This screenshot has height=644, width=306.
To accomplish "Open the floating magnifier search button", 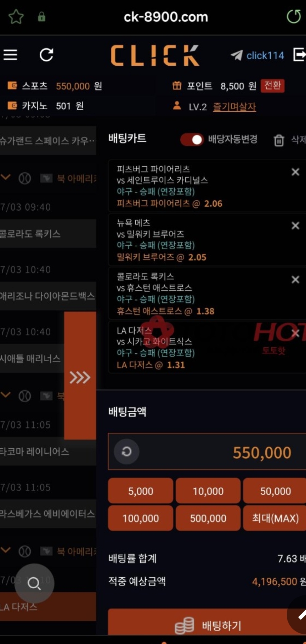I will coord(34,583).
